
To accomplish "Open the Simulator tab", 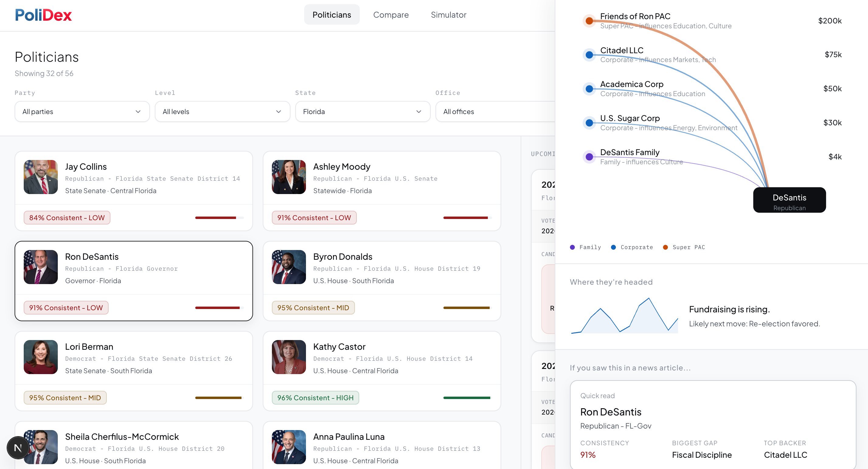I will [448, 15].
